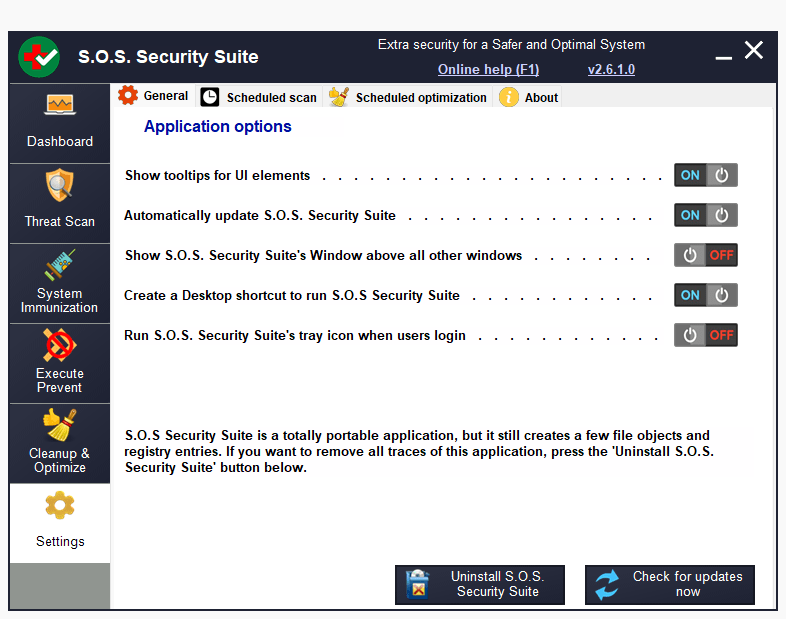Click the 'Cleanup & Optimize' sidebar label
This screenshot has height=619, width=786.
(60, 460)
